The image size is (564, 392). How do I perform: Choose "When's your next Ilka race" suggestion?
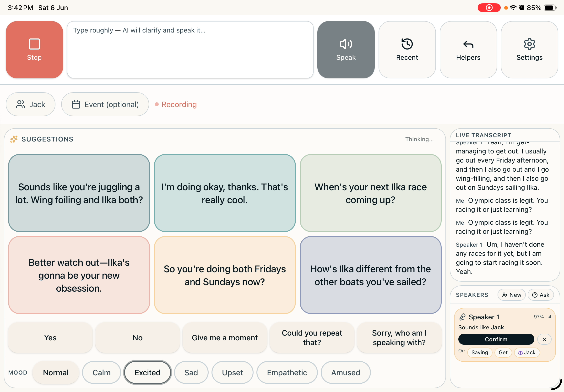pyautogui.click(x=370, y=193)
